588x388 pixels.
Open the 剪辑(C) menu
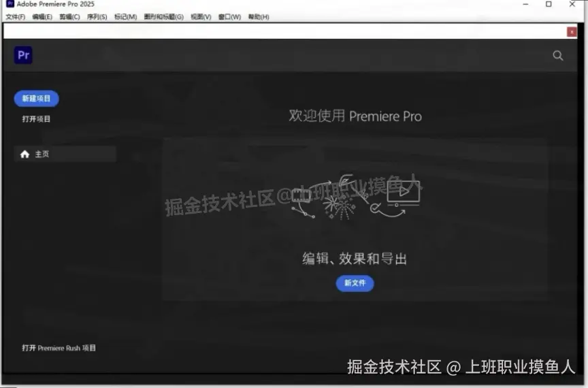point(69,17)
